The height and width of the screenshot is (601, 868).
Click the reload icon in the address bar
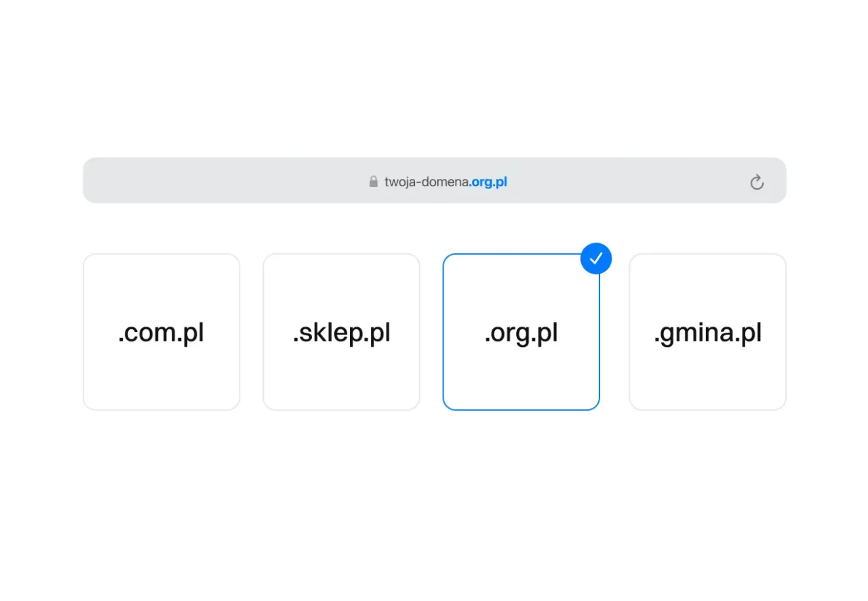[x=757, y=182]
